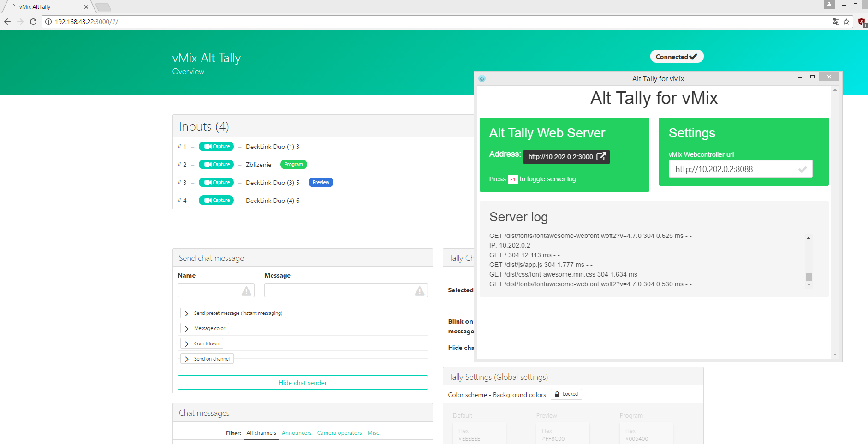Click the server log scroll up arrow
The width and height of the screenshot is (868, 444).
[809, 238]
